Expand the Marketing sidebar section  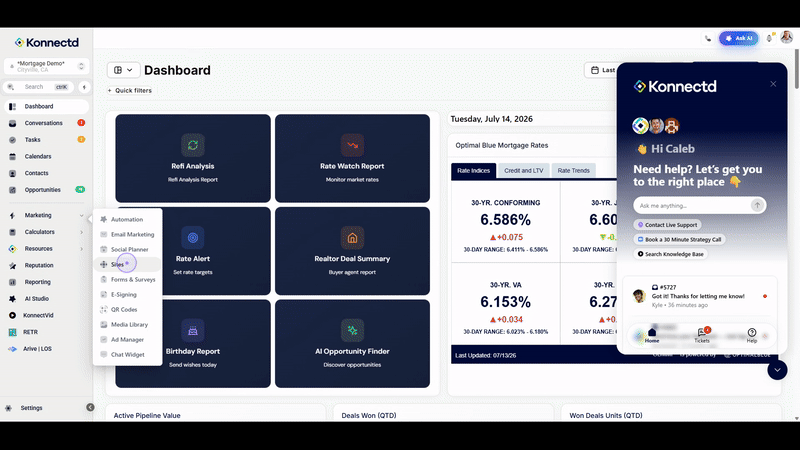pyautogui.click(x=46, y=215)
